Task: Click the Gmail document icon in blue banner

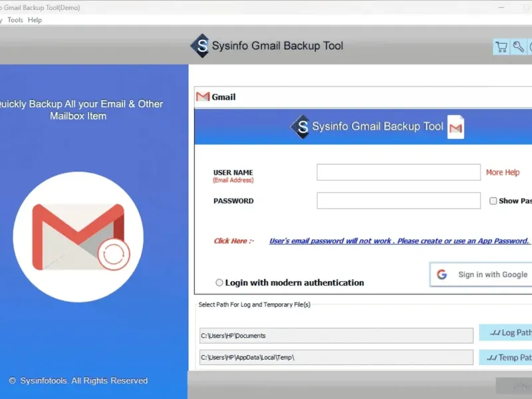Action: [x=456, y=127]
